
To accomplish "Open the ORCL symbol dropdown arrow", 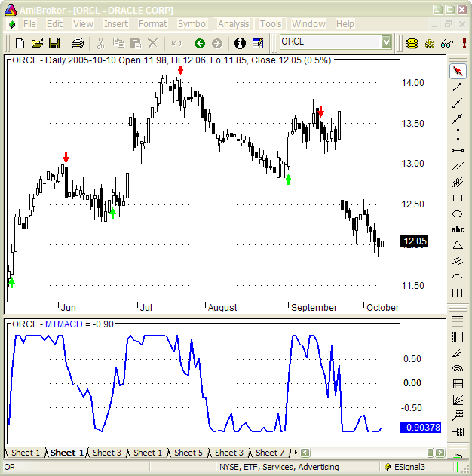I will tap(386, 42).
